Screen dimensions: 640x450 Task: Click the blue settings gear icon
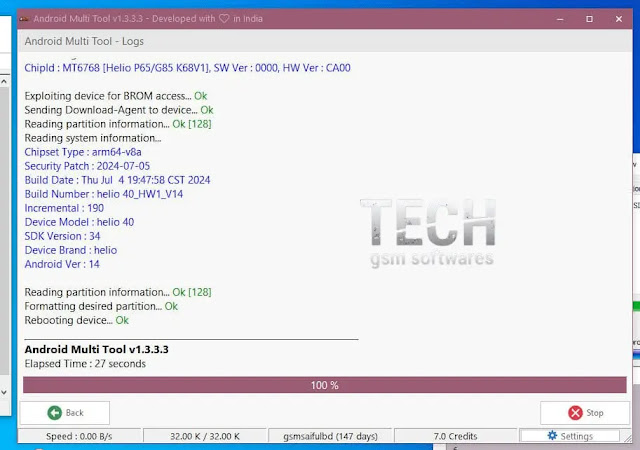pyautogui.click(x=552, y=435)
